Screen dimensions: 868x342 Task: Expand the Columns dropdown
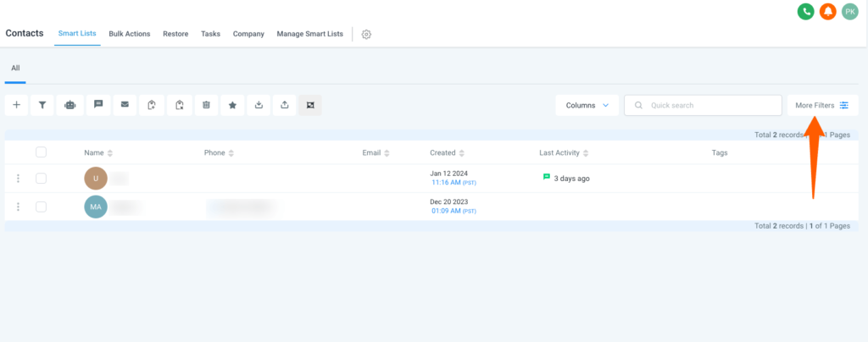[587, 105]
